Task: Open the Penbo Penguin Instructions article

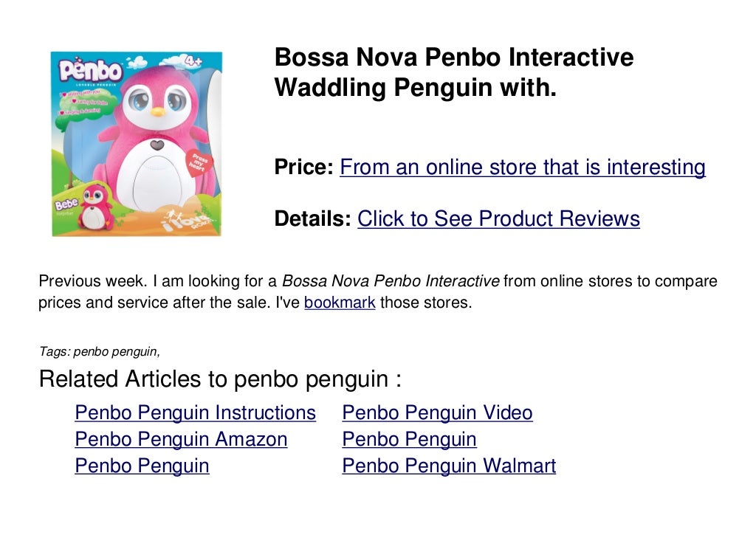Action: coord(195,413)
